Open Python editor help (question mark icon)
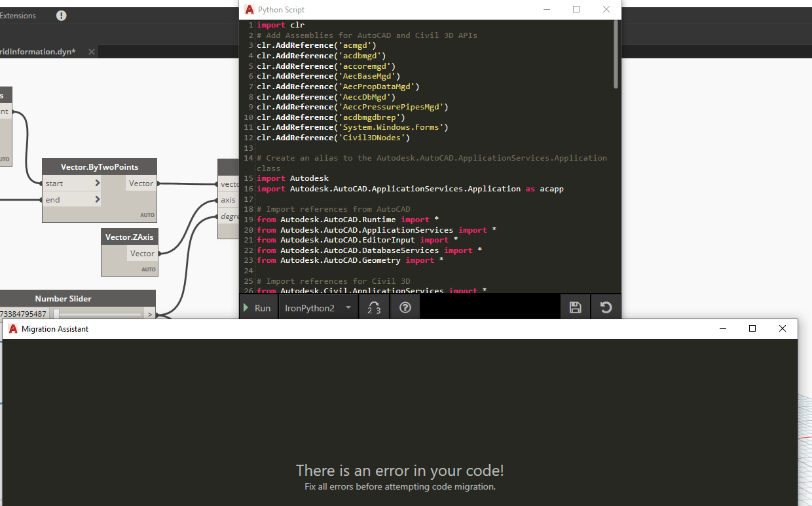This screenshot has height=506, width=812. tap(405, 307)
